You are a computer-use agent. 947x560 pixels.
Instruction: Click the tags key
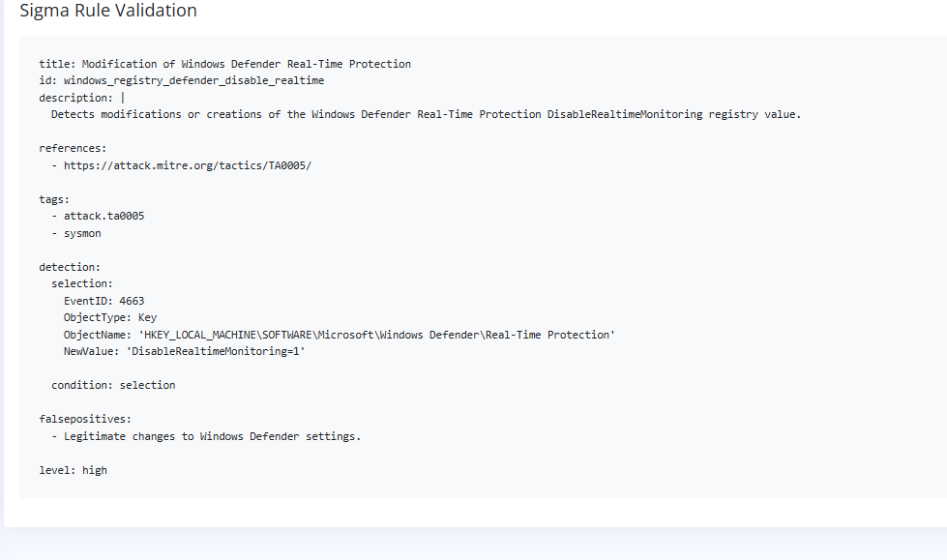[x=54, y=199]
